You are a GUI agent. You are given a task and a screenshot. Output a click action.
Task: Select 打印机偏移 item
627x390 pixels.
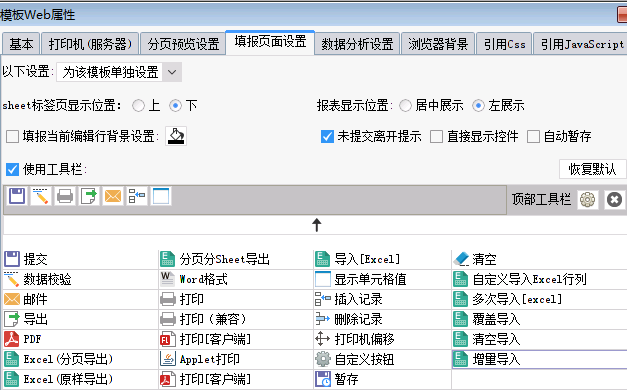tap(382, 339)
